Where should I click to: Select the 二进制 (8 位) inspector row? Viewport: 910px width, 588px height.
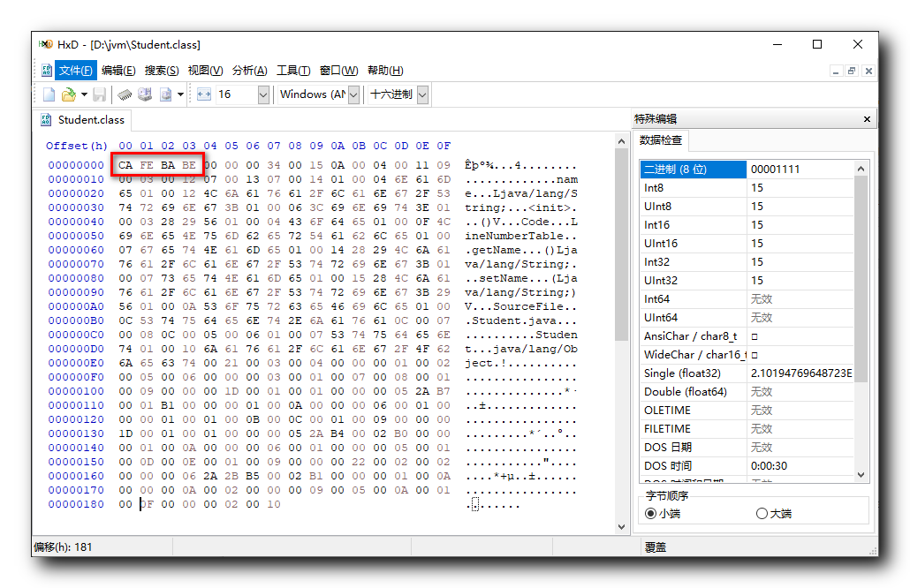coord(747,170)
